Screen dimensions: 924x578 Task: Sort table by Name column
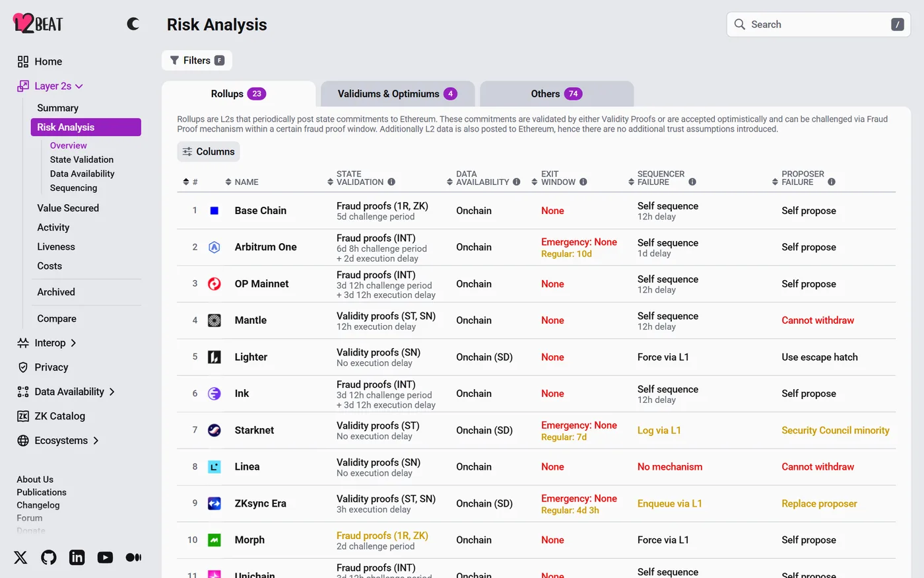(x=242, y=182)
